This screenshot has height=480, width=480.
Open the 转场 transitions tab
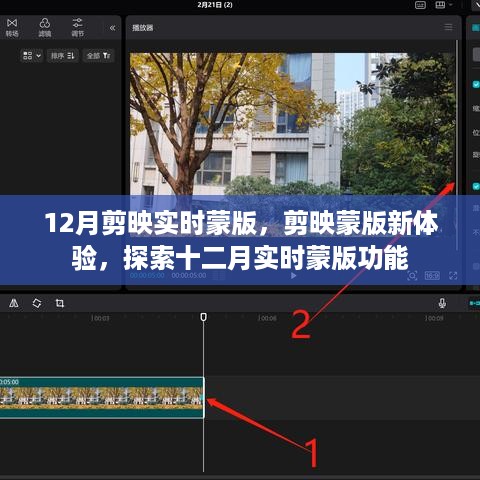(x=12, y=27)
